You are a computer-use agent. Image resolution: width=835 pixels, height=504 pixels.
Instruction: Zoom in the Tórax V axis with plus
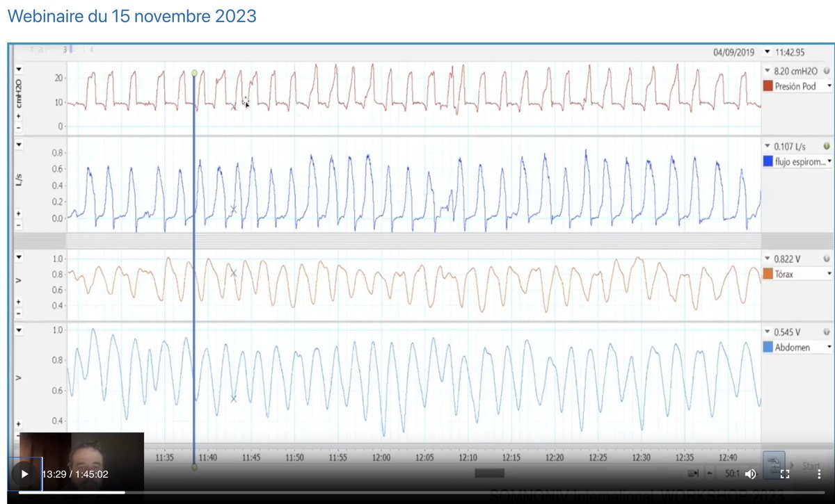point(18,301)
